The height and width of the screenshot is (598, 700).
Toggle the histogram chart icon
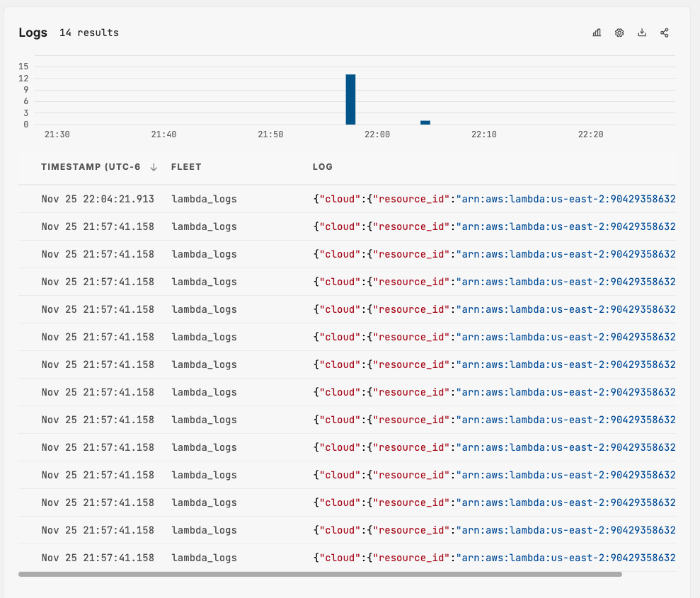click(597, 33)
